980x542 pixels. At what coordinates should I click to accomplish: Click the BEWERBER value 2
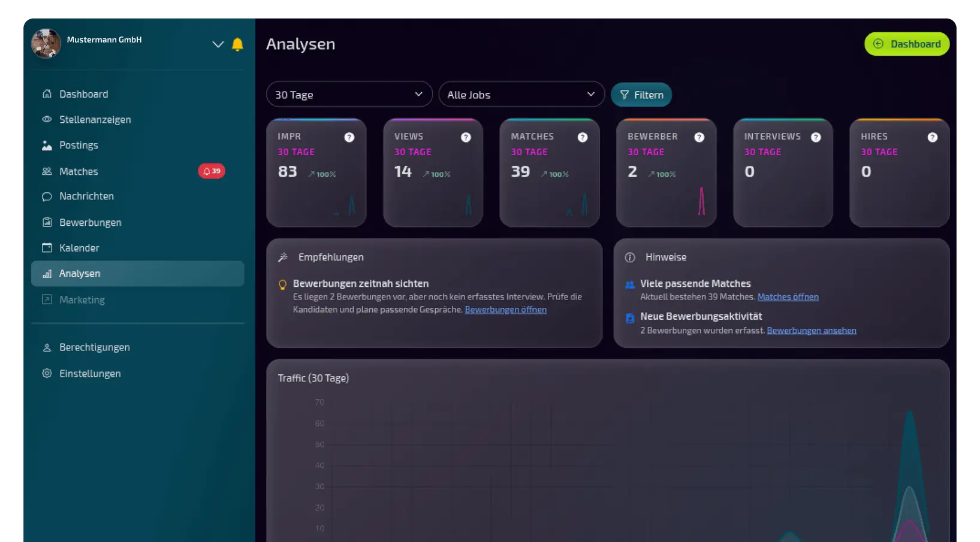[x=632, y=172]
